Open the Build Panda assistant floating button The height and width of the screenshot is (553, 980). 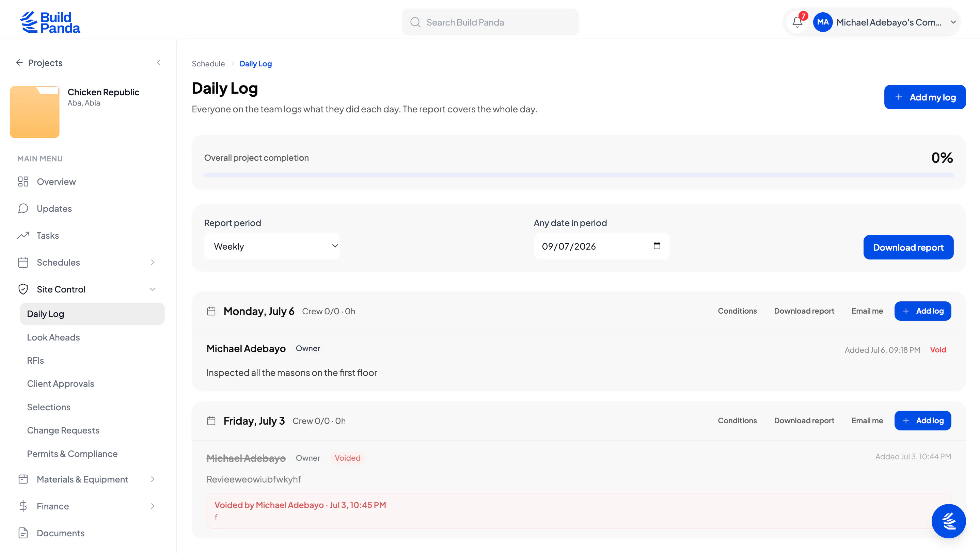(x=948, y=521)
